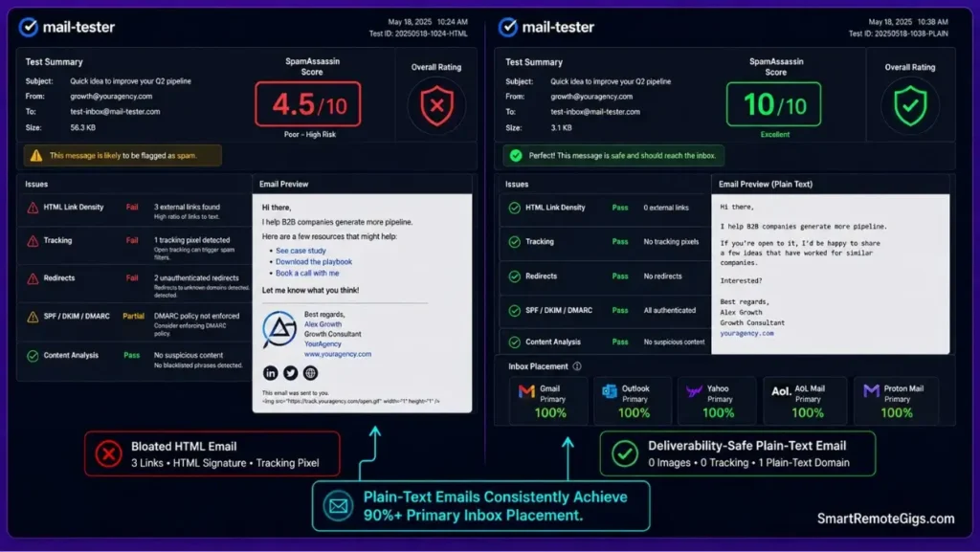Image resolution: width=980 pixels, height=552 pixels.
Task: Click failed HTML Link Density warning icon
Action: pyautogui.click(x=33, y=208)
